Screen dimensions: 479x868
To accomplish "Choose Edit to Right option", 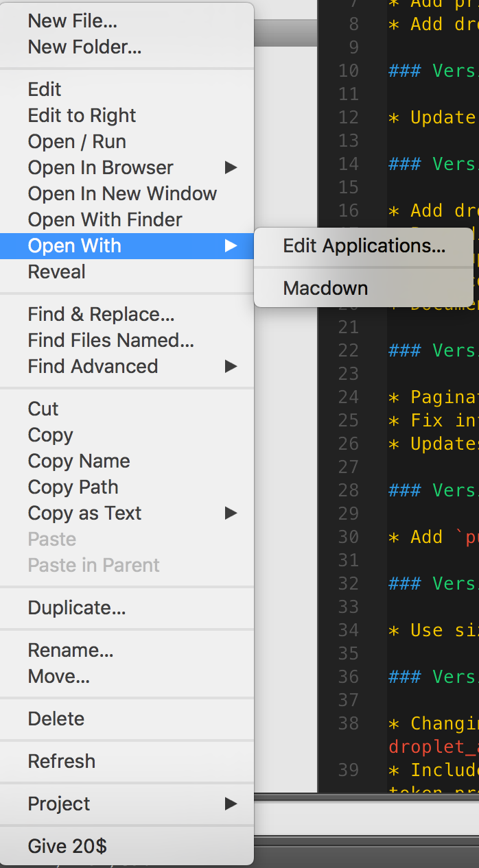I will click(82, 116).
